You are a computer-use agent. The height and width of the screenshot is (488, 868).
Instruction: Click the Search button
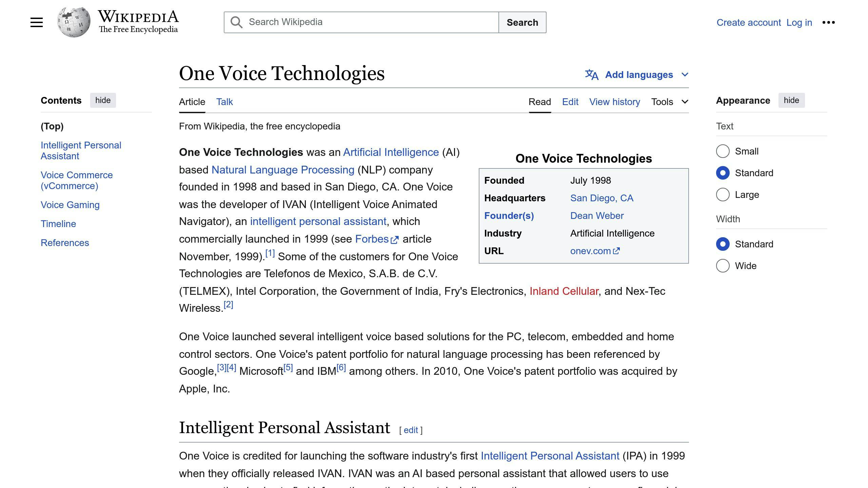[x=522, y=22]
